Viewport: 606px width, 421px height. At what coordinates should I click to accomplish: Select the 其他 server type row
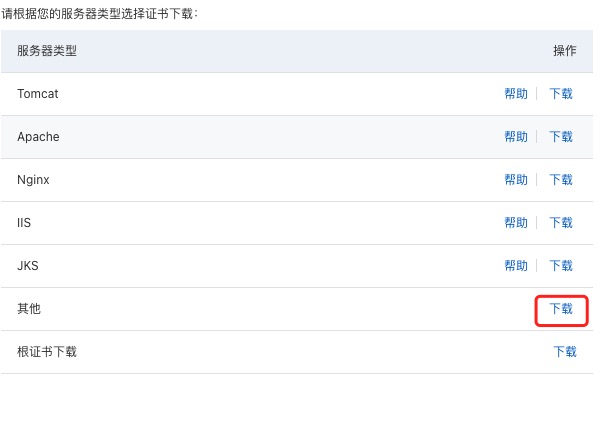click(x=29, y=309)
